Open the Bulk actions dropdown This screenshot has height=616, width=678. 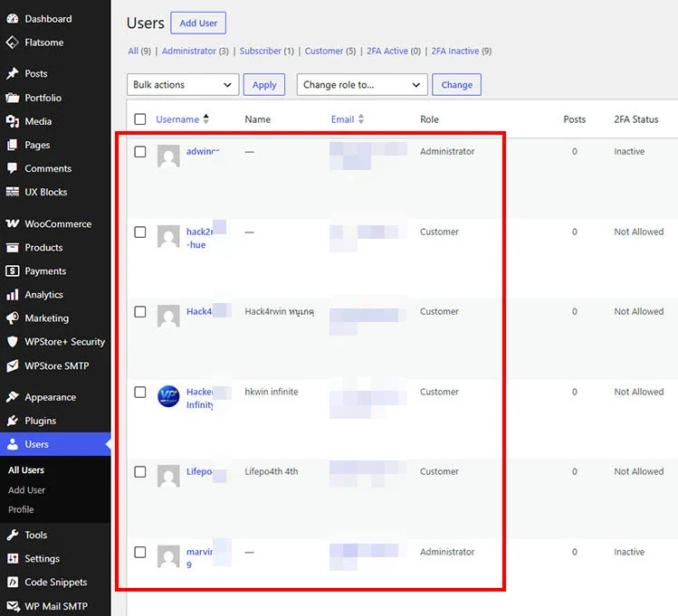183,85
